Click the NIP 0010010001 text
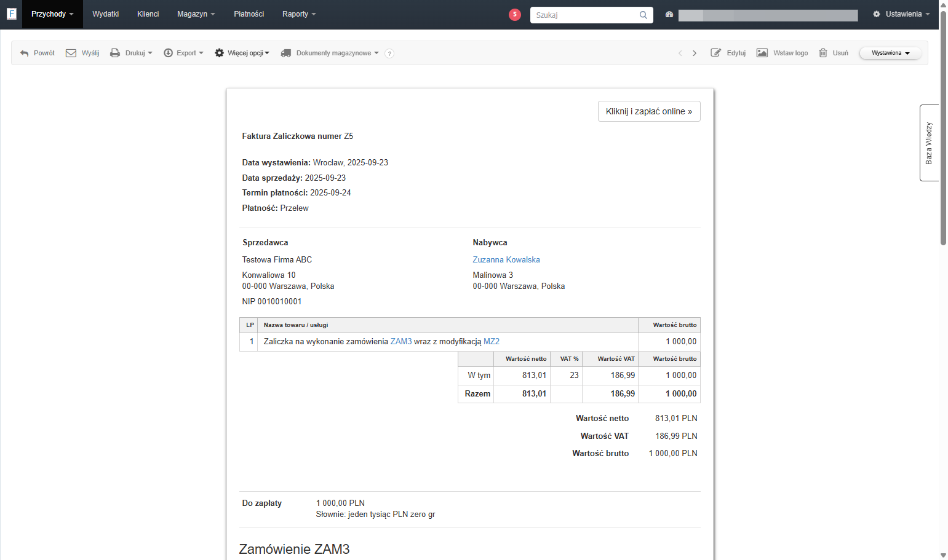 [272, 302]
